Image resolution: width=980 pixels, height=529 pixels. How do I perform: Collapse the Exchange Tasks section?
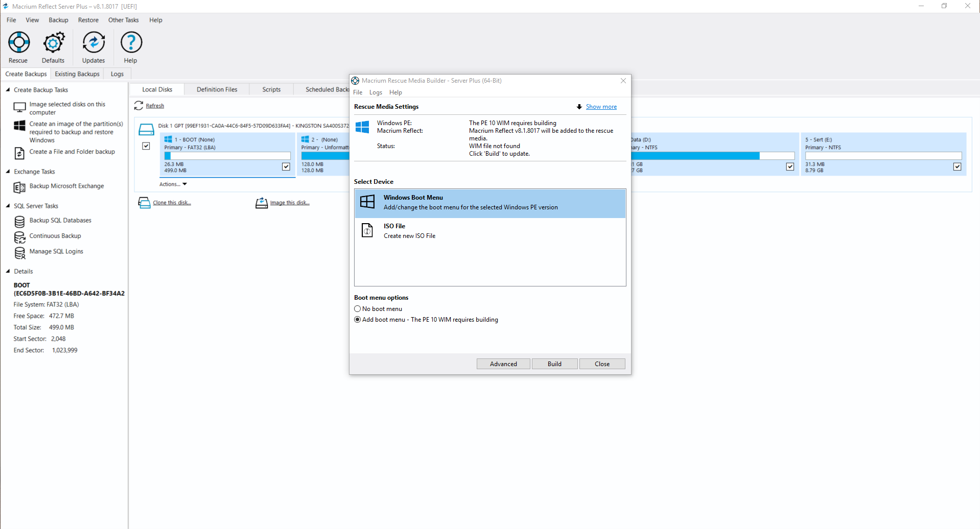(x=8, y=172)
